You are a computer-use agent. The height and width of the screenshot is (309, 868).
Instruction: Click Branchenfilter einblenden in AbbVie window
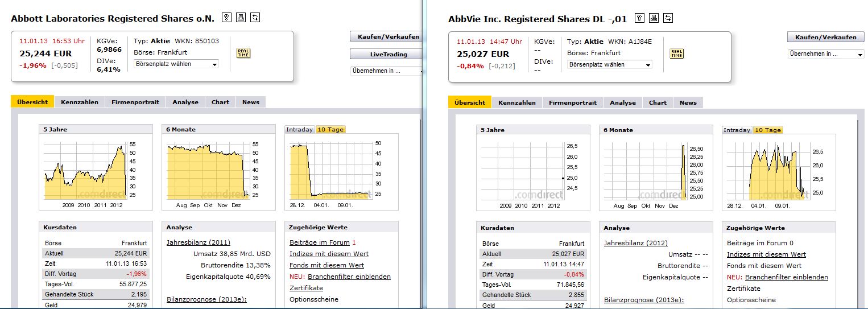787,277
